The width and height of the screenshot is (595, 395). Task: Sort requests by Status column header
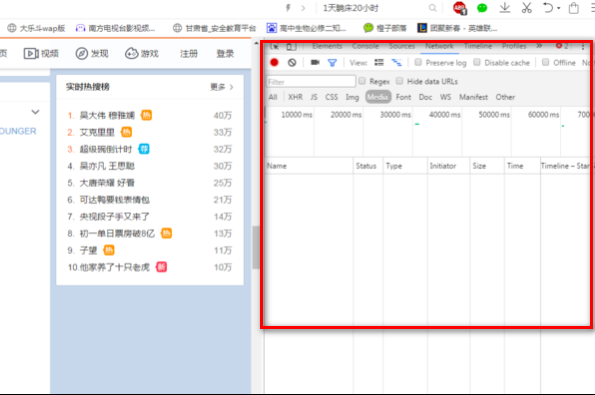pos(368,166)
